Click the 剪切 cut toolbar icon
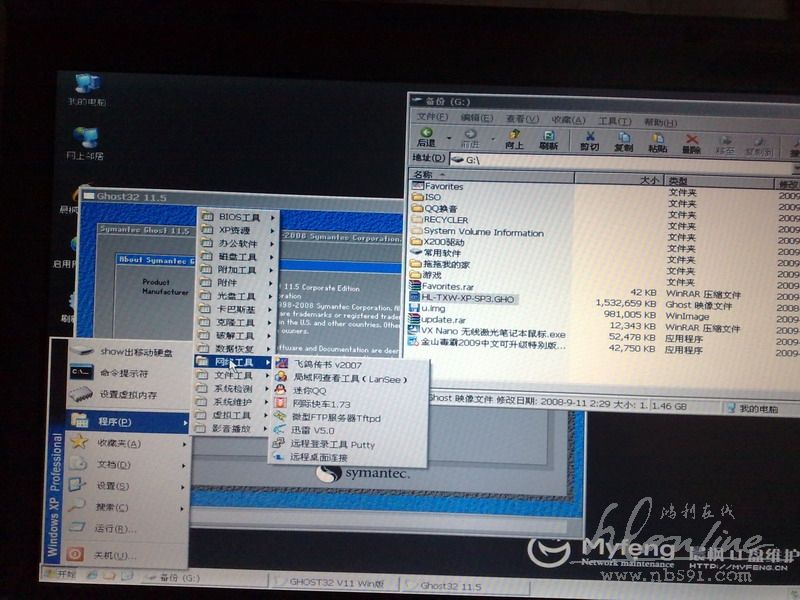The image size is (800, 600). coord(589,141)
